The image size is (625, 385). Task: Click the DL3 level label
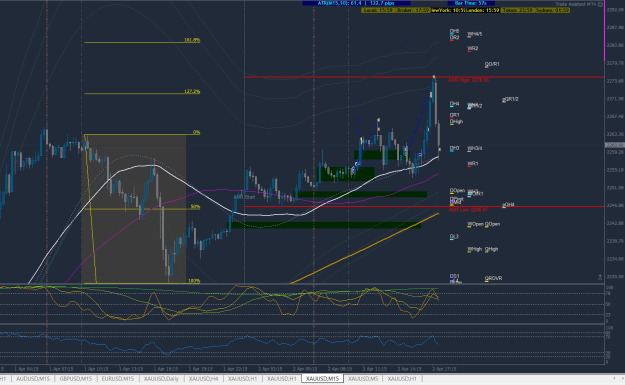click(x=454, y=237)
